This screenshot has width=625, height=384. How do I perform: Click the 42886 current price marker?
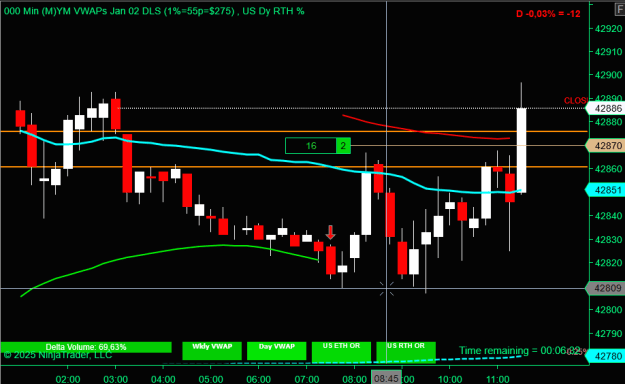[606, 108]
